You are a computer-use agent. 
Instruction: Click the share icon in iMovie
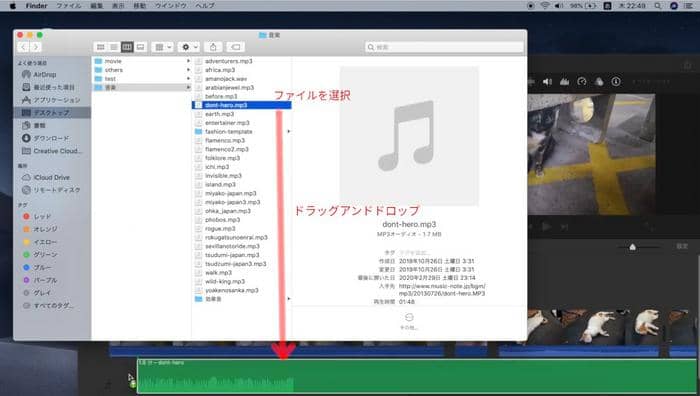pos(688,66)
